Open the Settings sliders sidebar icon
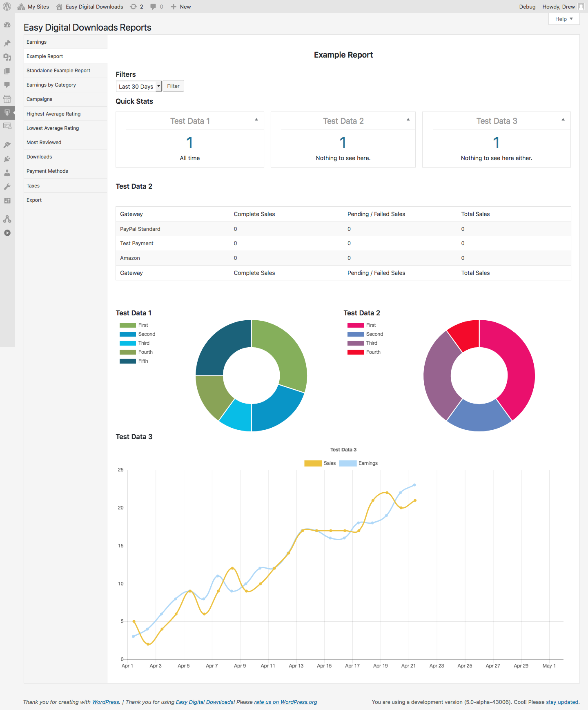Image resolution: width=588 pixels, height=710 pixels. 7,201
